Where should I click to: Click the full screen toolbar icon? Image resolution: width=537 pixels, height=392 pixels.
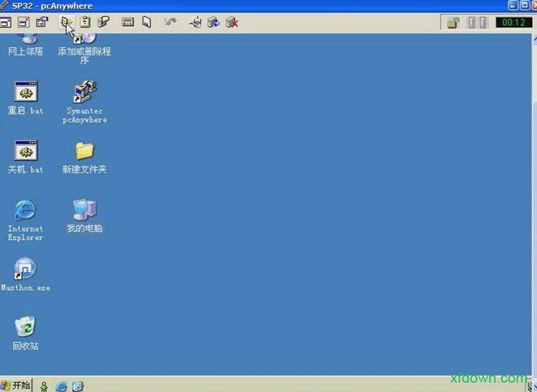[x=6, y=23]
